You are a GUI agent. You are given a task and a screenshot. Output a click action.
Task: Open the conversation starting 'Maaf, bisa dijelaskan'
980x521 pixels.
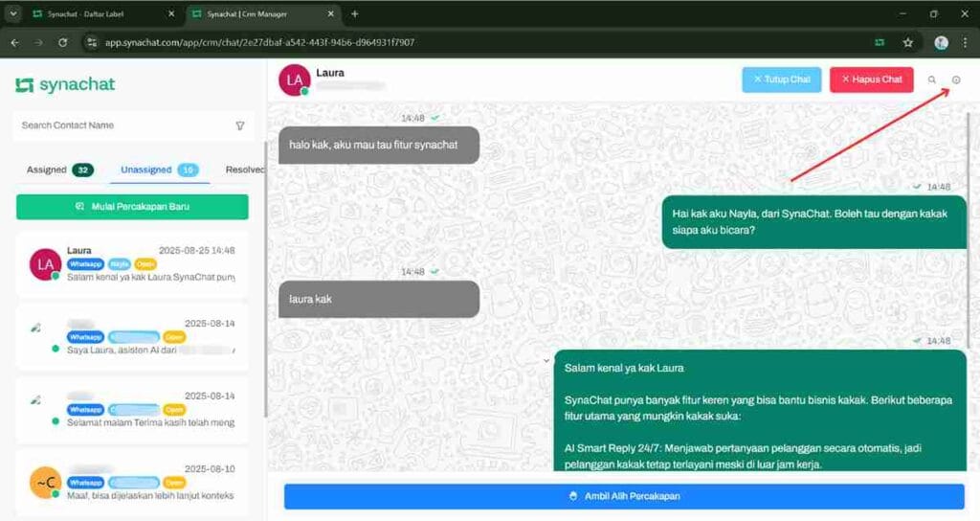132,483
